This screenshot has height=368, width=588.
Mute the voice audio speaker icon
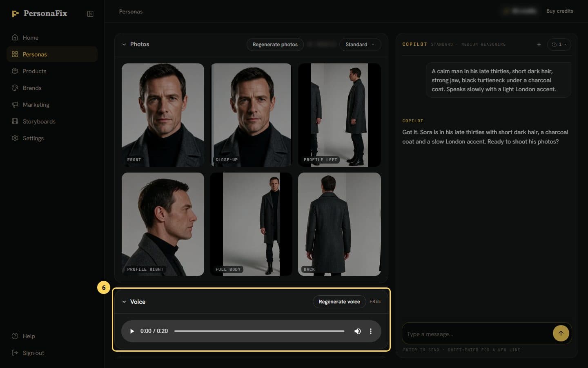pos(357,331)
